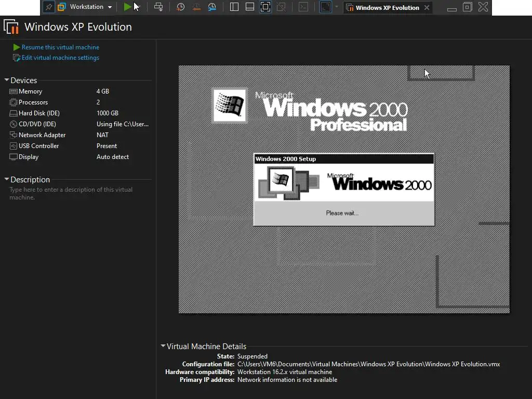Send Ctrl+Alt+Del to virtual machine icon
The image size is (532, 399).
(158, 7)
